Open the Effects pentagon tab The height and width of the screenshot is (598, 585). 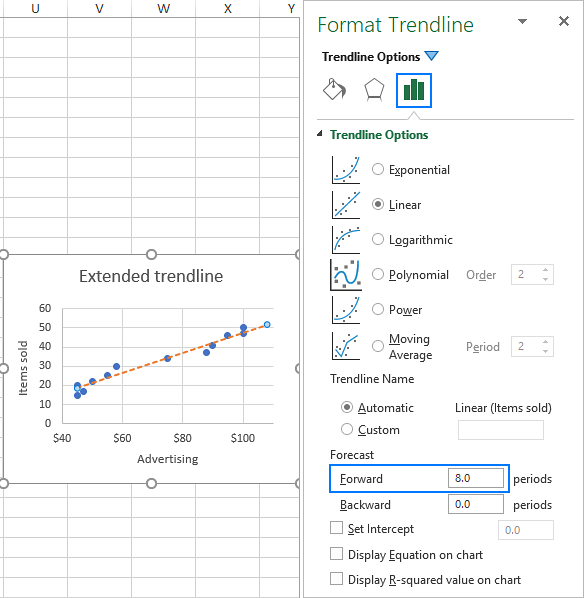pyautogui.click(x=374, y=90)
